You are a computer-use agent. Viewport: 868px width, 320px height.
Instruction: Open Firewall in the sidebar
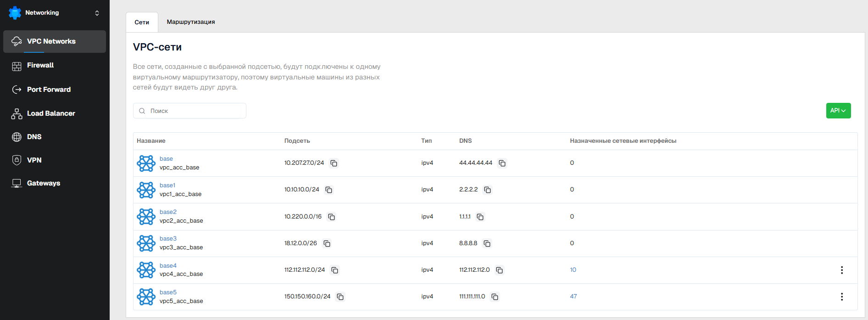pyautogui.click(x=40, y=65)
